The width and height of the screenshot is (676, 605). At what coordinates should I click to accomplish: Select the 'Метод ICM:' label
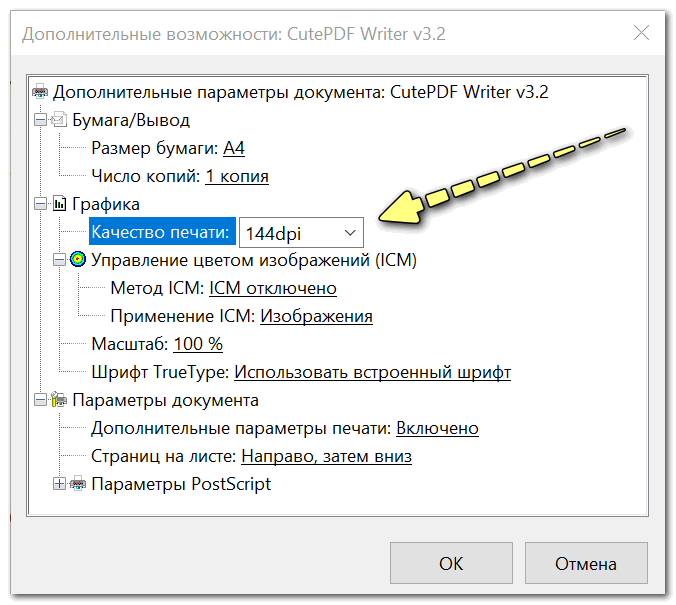[x=157, y=288]
